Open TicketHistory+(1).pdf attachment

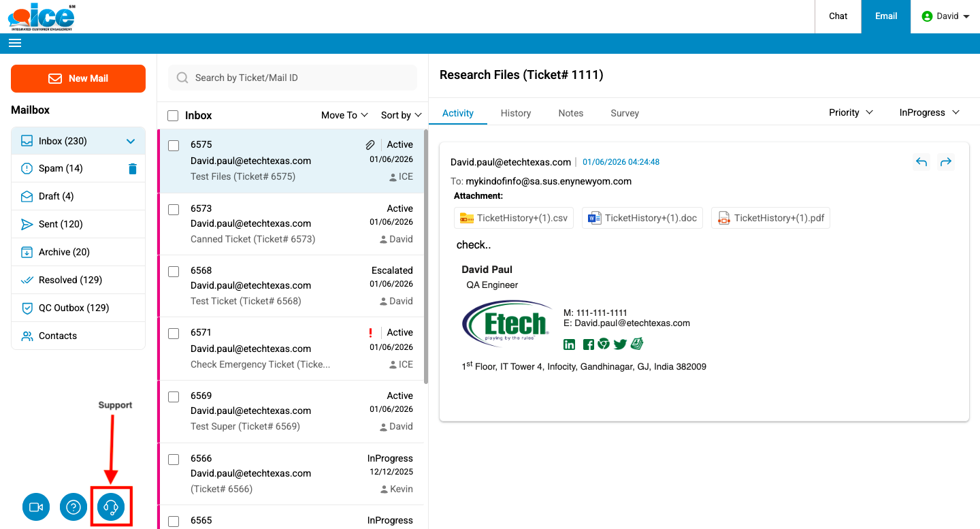coord(770,218)
